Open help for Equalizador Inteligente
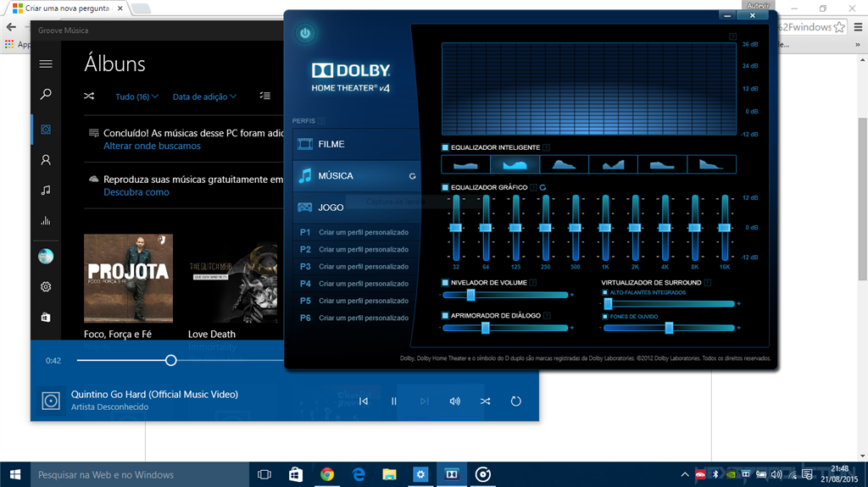Image resolution: width=868 pixels, height=487 pixels. coord(547,147)
